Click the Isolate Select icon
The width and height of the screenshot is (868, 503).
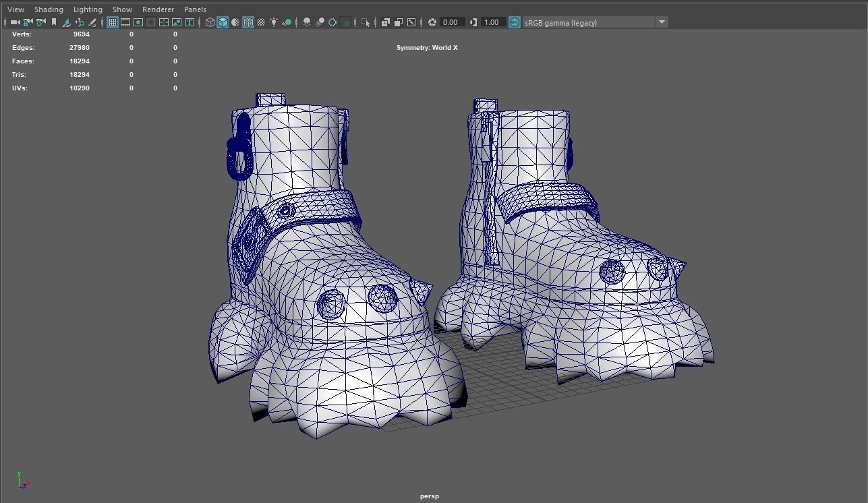(366, 22)
